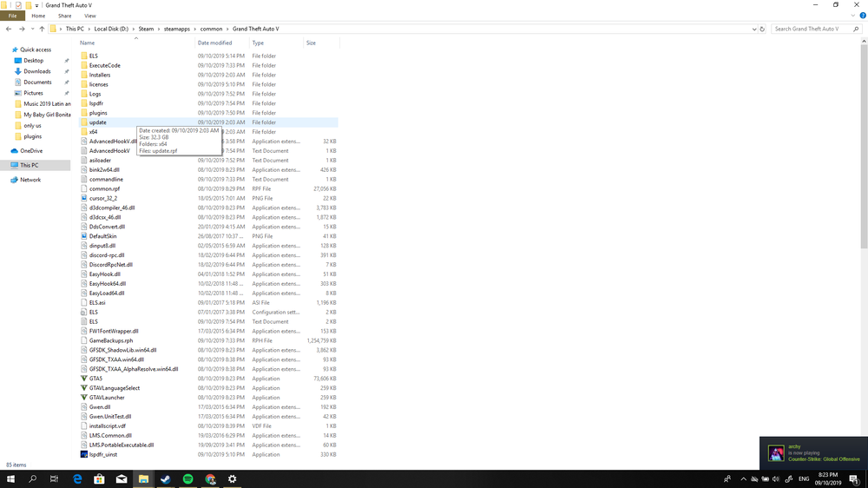Show hidden system tray icons
This screenshot has width=868, height=488.
pyautogui.click(x=743, y=479)
